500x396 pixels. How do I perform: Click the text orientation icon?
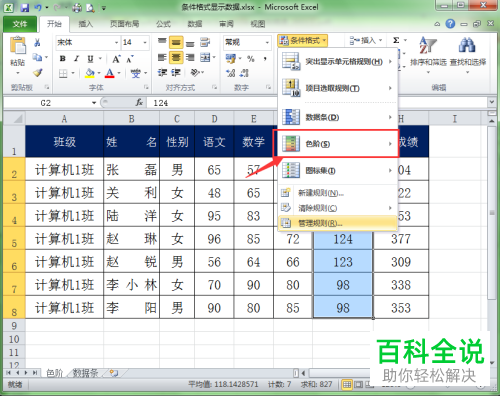click(x=195, y=73)
